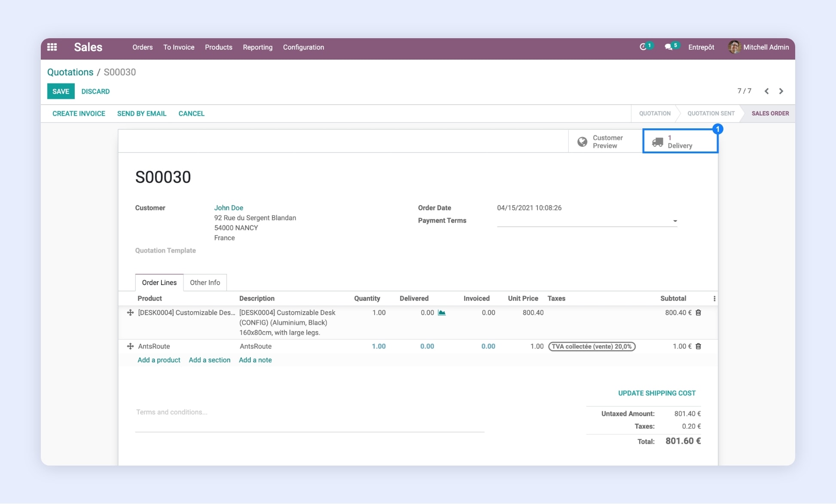Open the activities clock icon

(643, 47)
